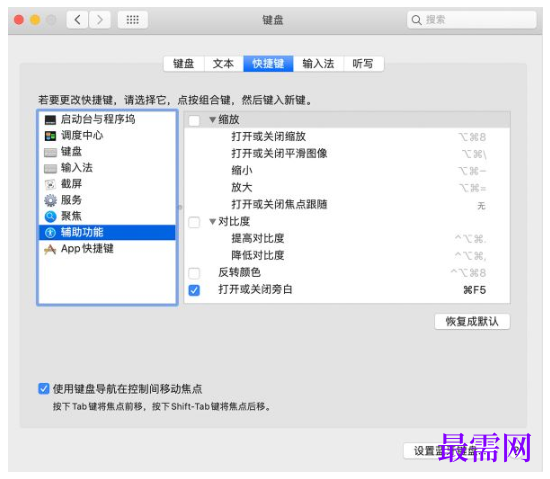Select the 聚焦 Spotlight magnifier icon
The height and width of the screenshot is (479, 550).
click(x=50, y=216)
